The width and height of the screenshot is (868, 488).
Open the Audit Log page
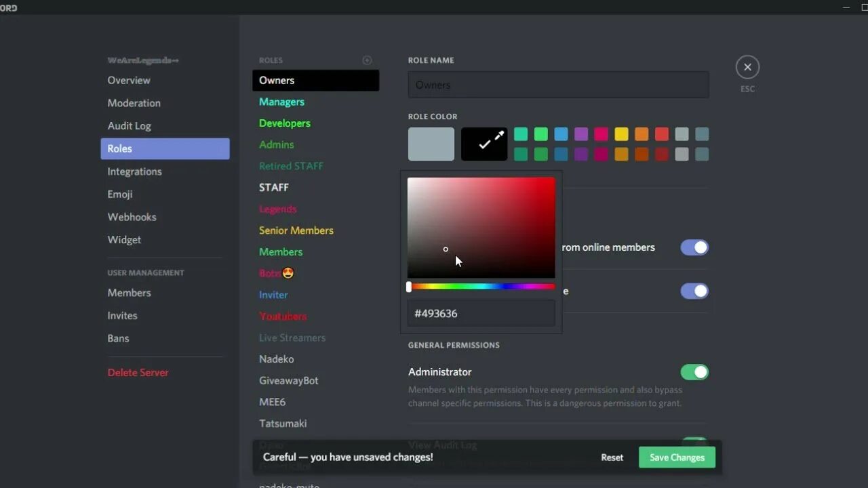coord(165,125)
